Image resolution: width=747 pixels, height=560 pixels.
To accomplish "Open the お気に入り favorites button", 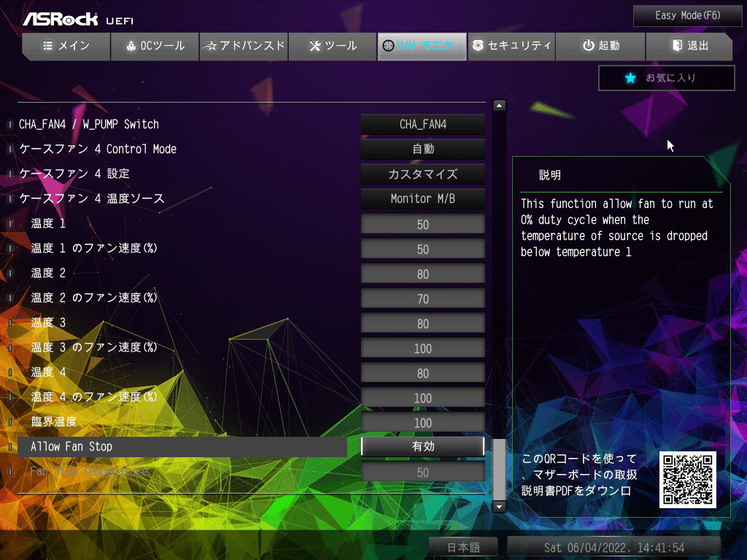I will (x=667, y=78).
